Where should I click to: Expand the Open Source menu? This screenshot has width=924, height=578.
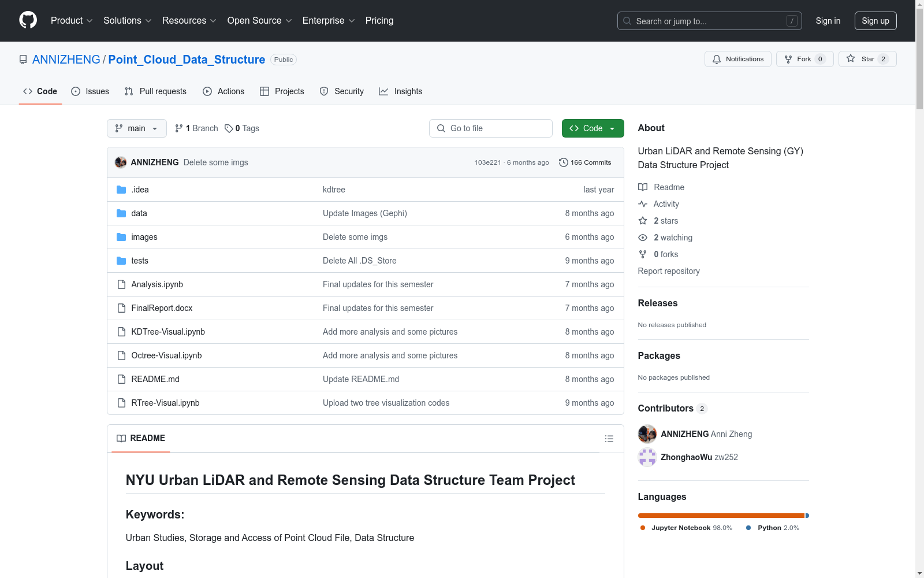[x=260, y=21]
